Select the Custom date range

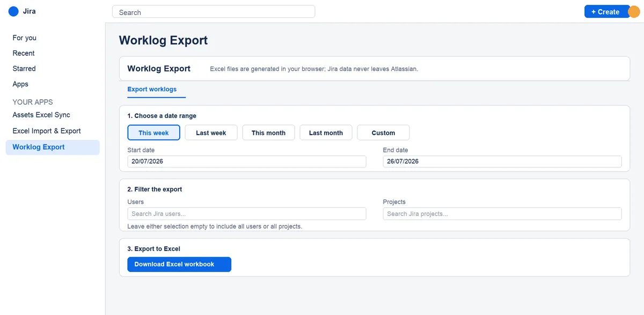click(383, 133)
